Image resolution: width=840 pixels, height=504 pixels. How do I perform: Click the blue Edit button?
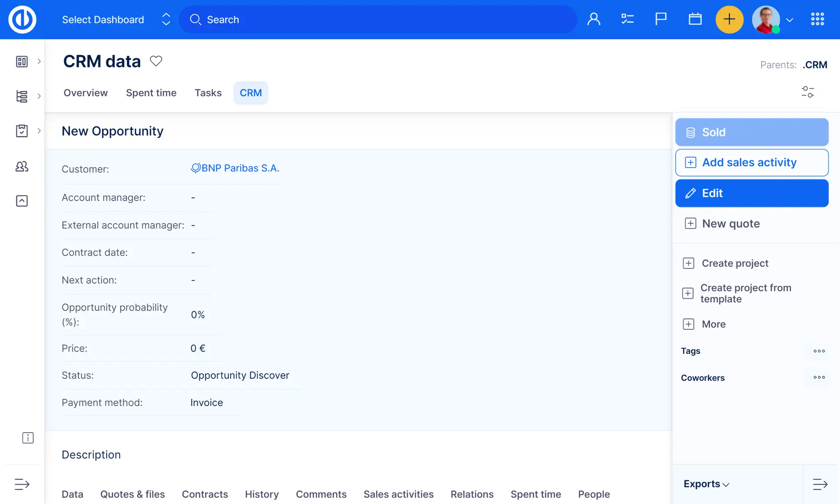[x=752, y=193]
